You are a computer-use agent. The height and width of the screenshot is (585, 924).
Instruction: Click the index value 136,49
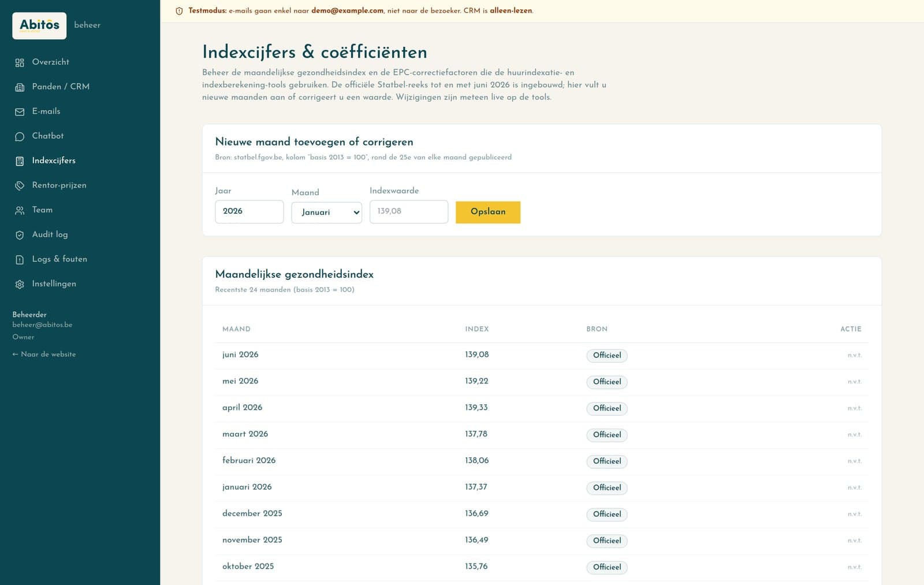[476, 540]
